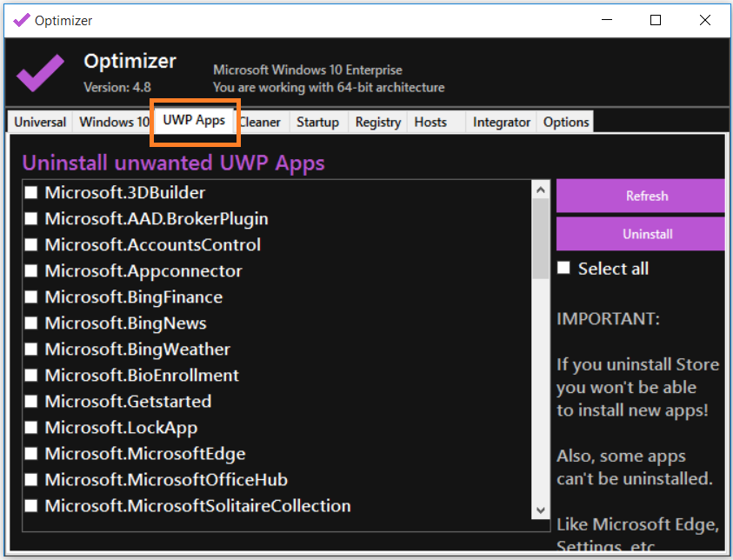Check the Microsoft.3DBuilder checkbox
This screenshot has height=560, width=733.
click(x=31, y=192)
